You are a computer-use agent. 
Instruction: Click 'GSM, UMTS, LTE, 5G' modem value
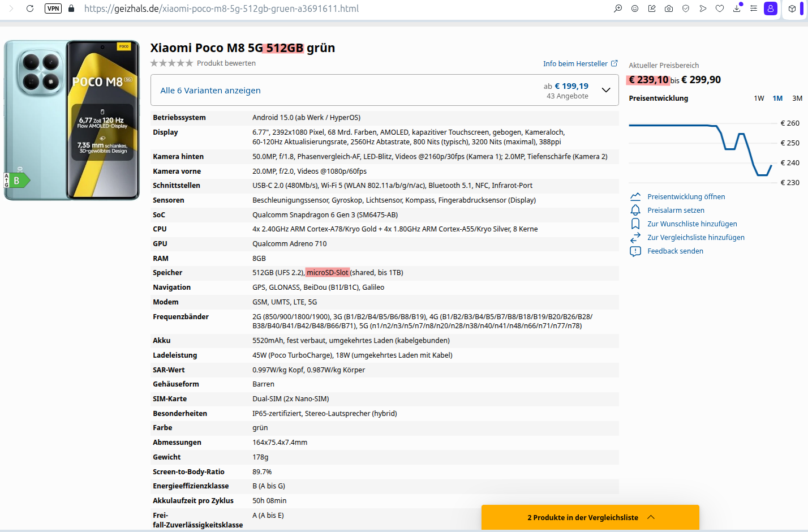tap(285, 302)
